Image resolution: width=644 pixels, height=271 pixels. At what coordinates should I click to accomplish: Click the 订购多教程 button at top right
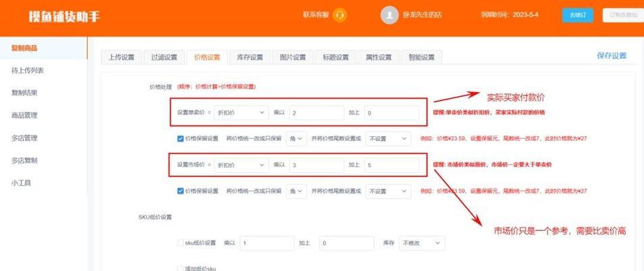click(x=623, y=15)
